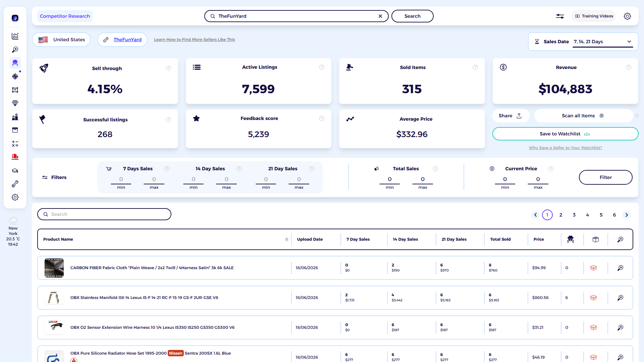This screenshot has width=644, height=362.
Task: Open the analytics chart sidebar icon
Action: (x=15, y=36)
